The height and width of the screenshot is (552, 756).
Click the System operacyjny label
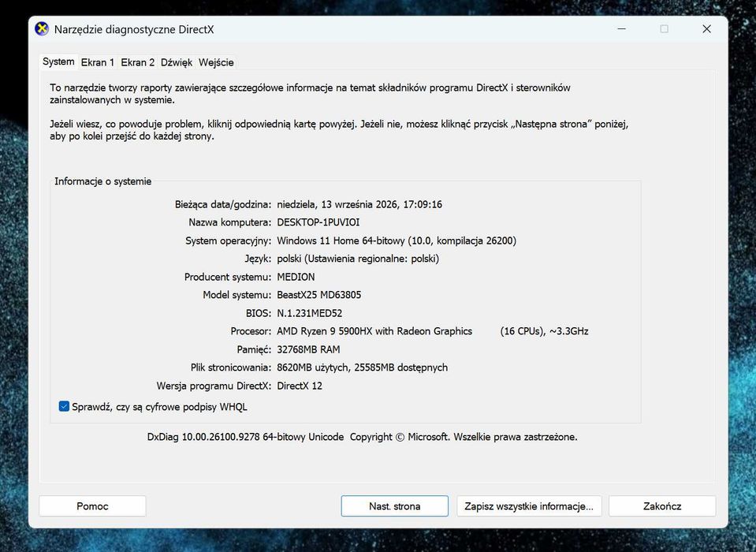228,241
